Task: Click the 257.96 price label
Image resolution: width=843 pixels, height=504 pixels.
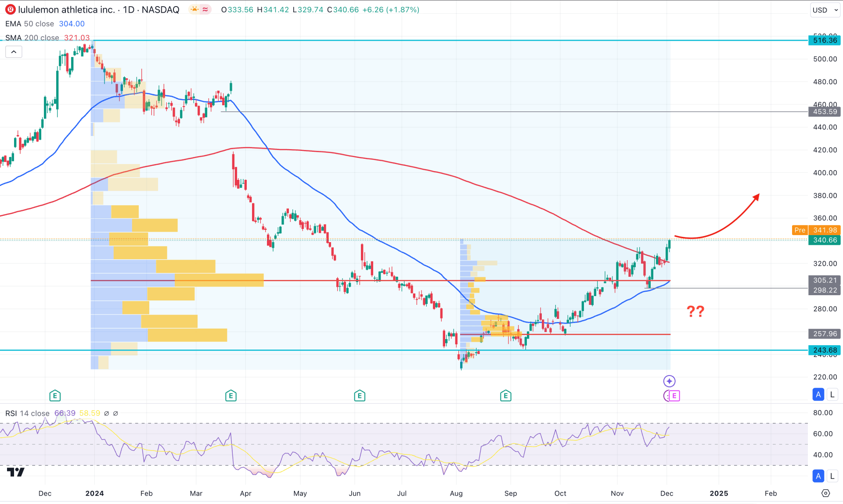Action: click(825, 334)
